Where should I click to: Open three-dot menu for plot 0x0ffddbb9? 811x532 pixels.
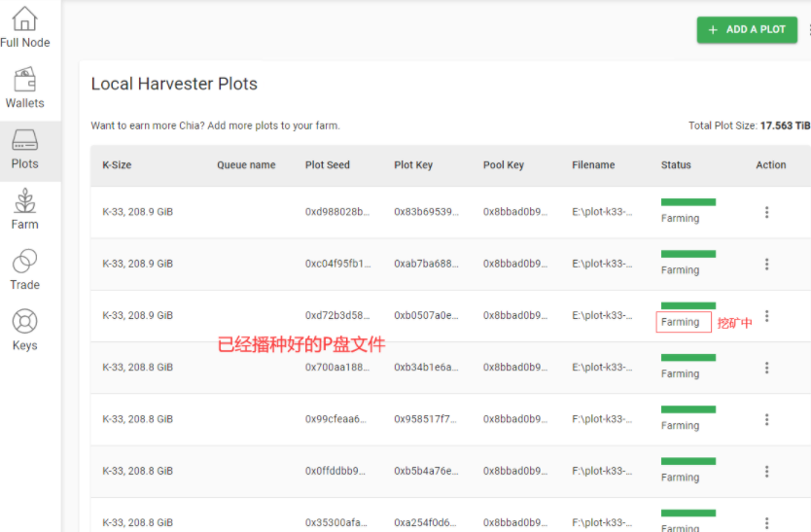[766, 471]
